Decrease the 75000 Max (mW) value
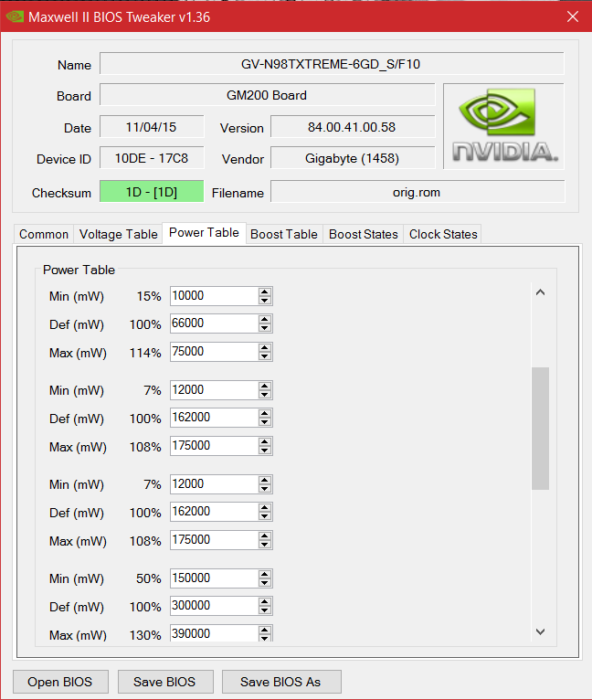 coord(265,356)
